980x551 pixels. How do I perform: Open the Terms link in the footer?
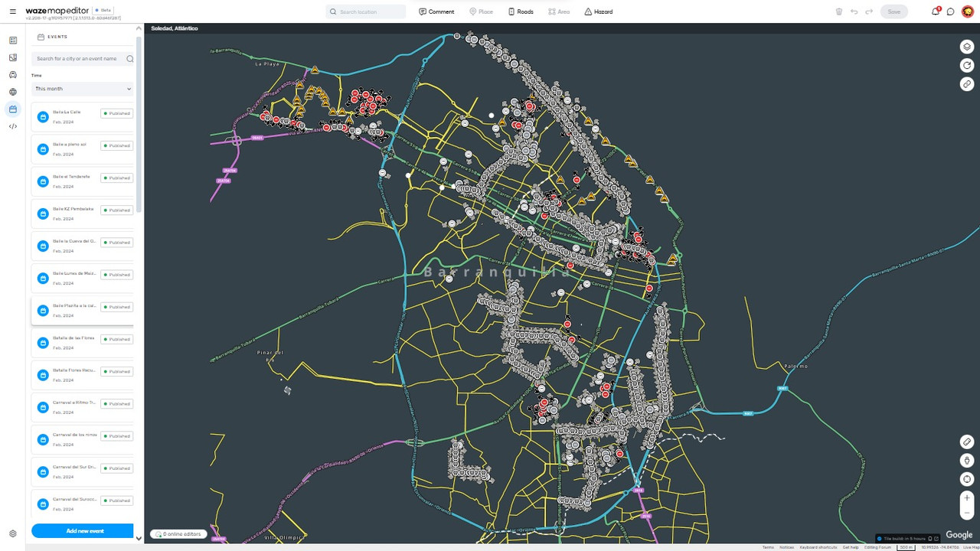[x=768, y=547]
